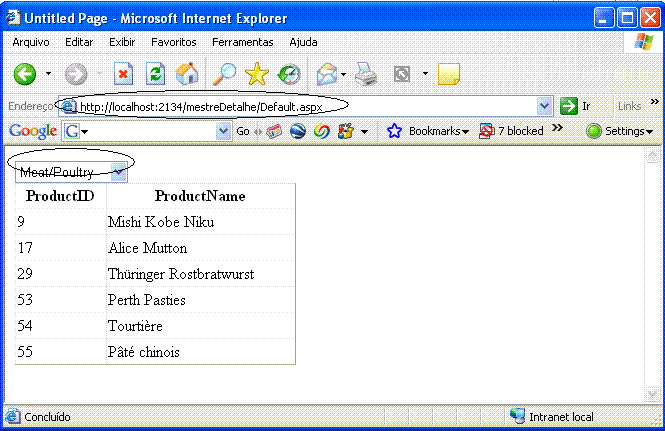The height and width of the screenshot is (431, 665).
Task: Open the Favoritos menu
Action: pos(174,42)
